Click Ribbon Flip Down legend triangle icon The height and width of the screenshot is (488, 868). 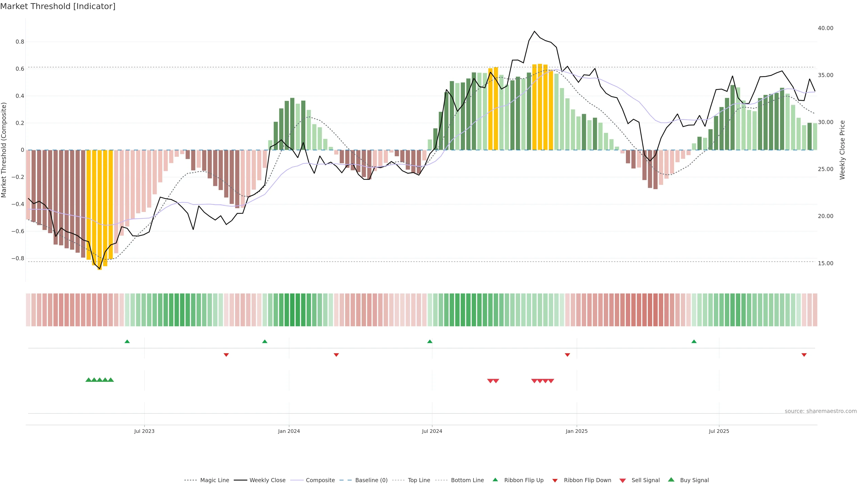(x=555, y=480)
